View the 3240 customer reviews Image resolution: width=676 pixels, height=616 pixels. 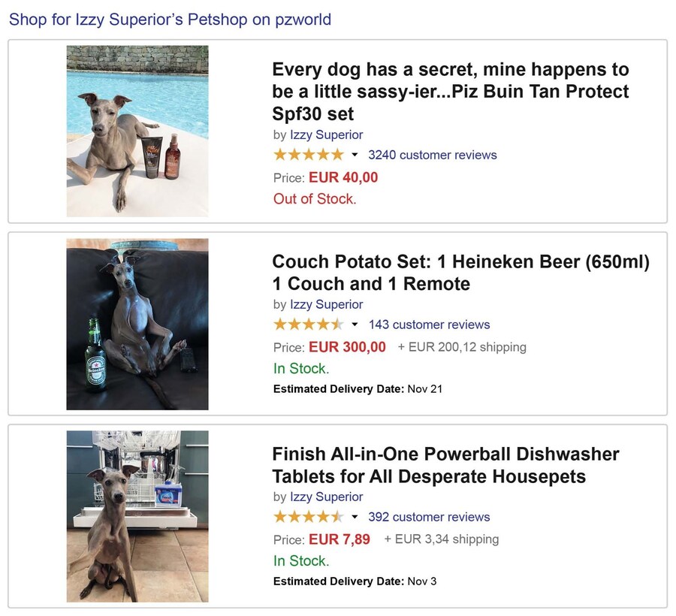tap(432, 155)
